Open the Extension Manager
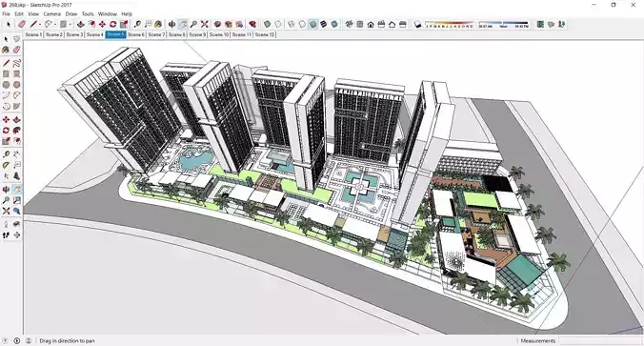This screenshot has width=644, height=346. pos(252,24)
